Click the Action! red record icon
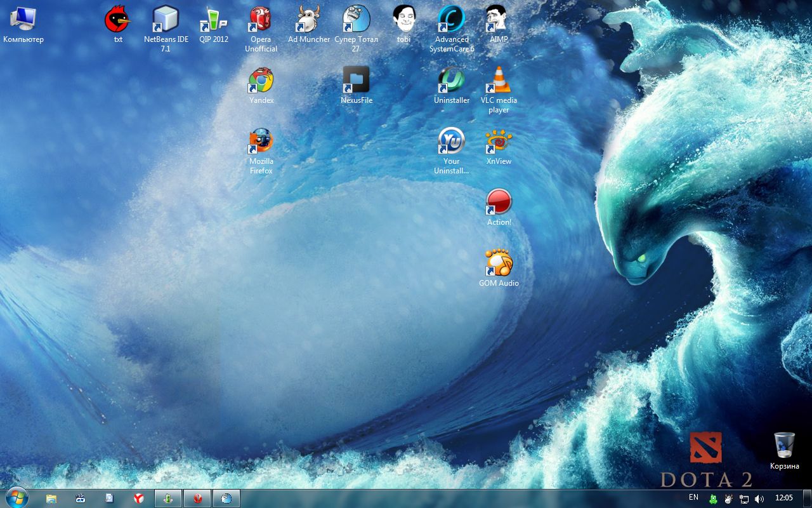This screenshot has width=812, height=508. (x=499, y=203)
